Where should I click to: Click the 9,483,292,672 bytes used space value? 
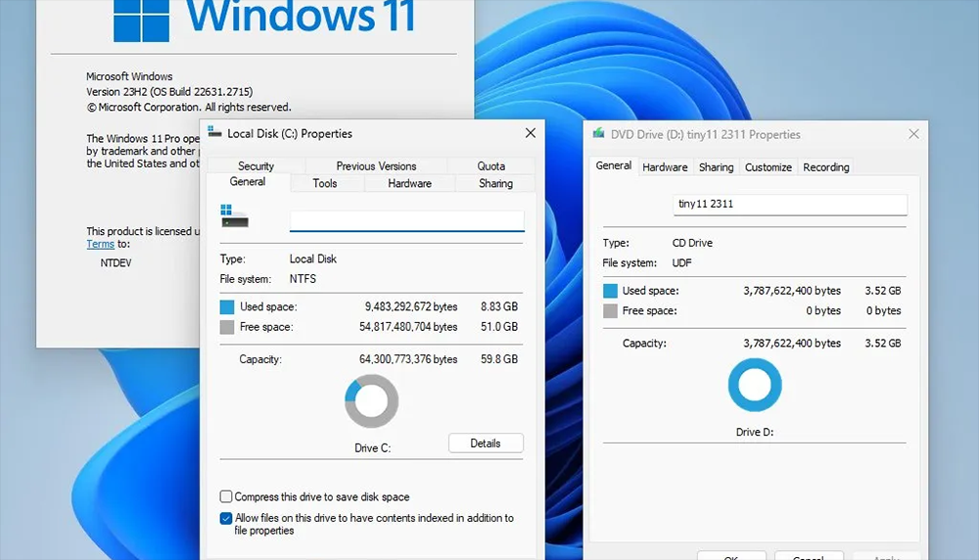pyautogui.click(x=411, y=306)
